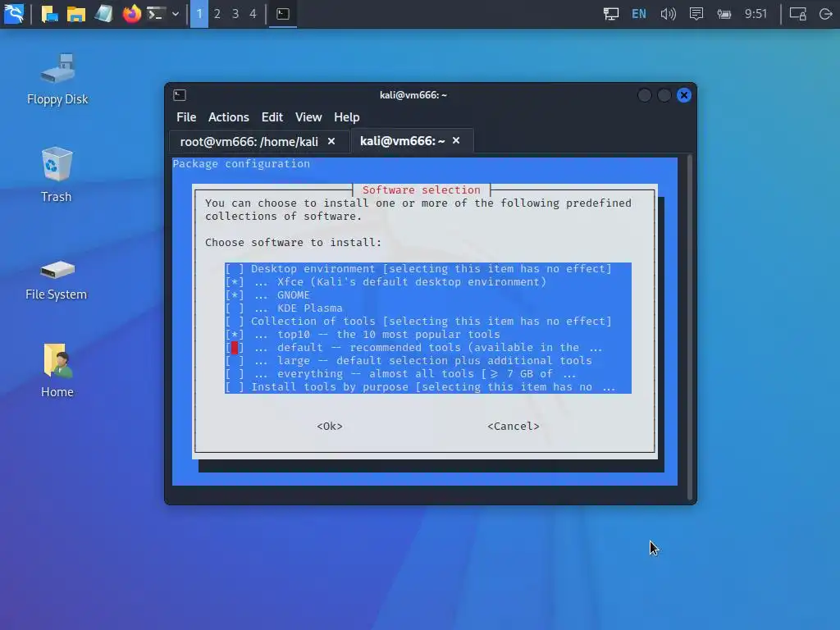Check the everything almost all tools option
Image resolution: width=840 pixels, height=630 pixels.
tap(234, 373)
